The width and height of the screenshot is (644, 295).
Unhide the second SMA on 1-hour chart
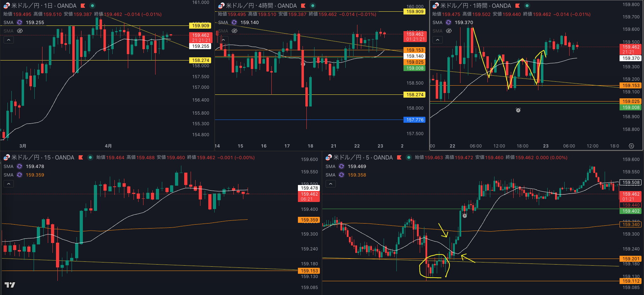coord(448,31)
